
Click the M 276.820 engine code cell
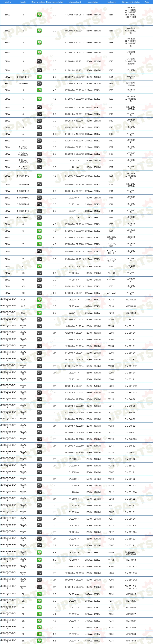[131, 300]
